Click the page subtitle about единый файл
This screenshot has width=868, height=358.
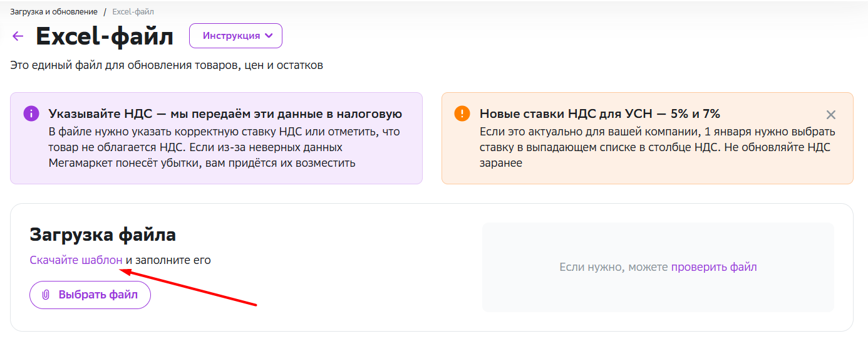tap(167, 65)
